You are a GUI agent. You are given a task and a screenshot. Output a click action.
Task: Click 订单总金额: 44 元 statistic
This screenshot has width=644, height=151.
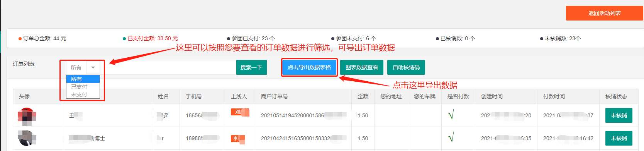[42, 38]
